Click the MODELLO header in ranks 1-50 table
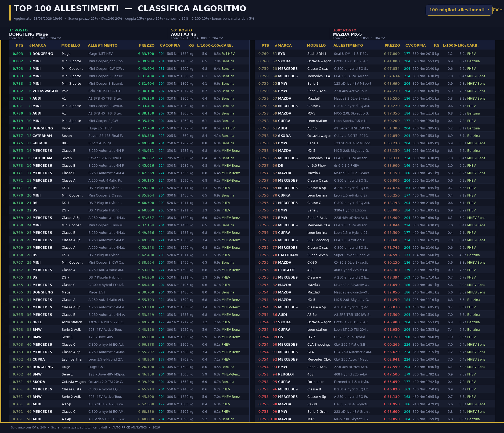The width and height of the screenshot is (504, 433). [71, 46]
